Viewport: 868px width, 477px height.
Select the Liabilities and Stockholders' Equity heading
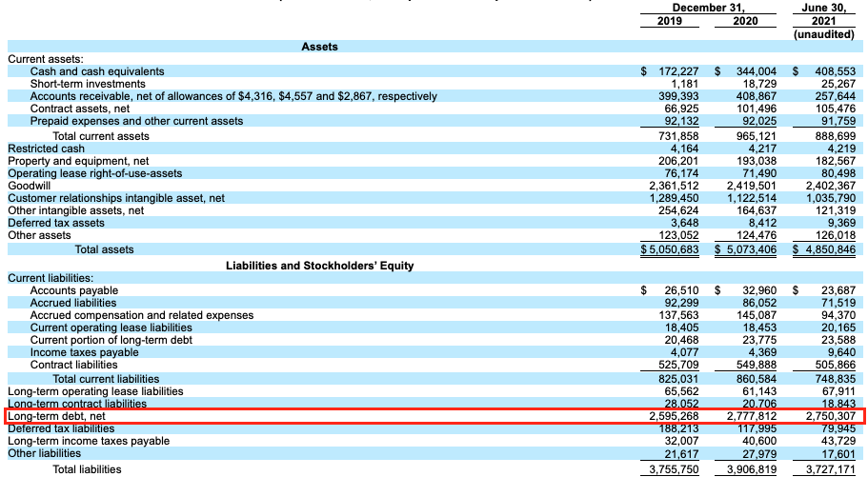point(319,266)
